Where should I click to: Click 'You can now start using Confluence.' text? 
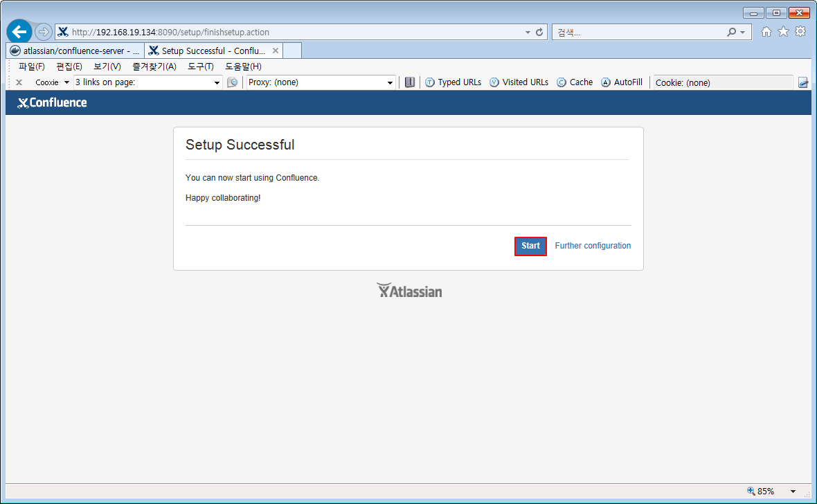[252, 178]
